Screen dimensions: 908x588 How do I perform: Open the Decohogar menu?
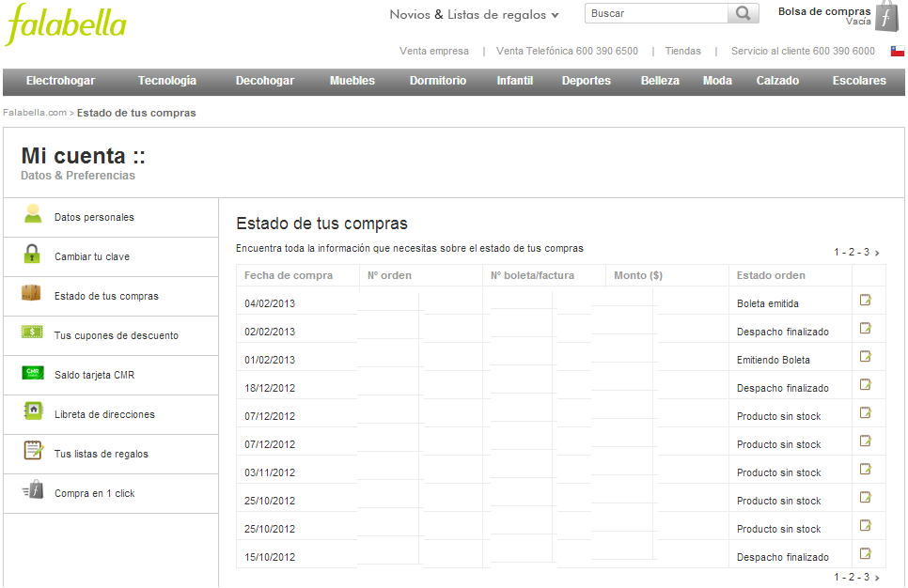265,81
